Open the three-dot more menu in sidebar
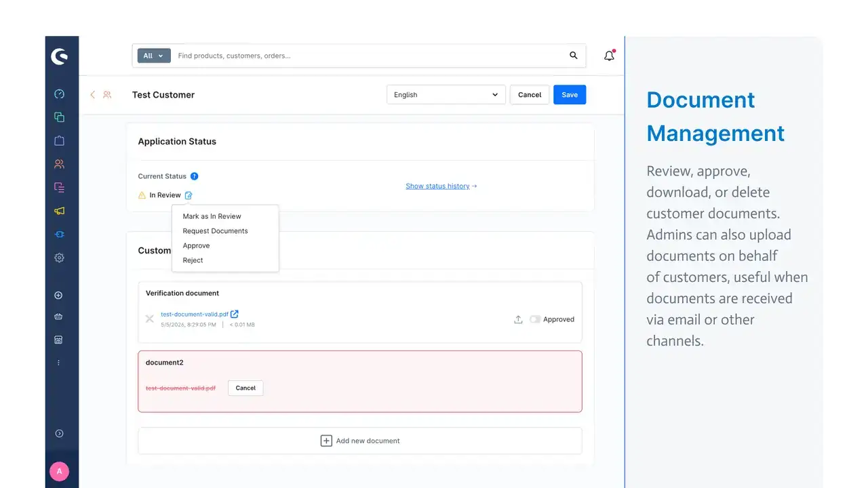Viewport: 868px width, 488px height. [58, 363]
